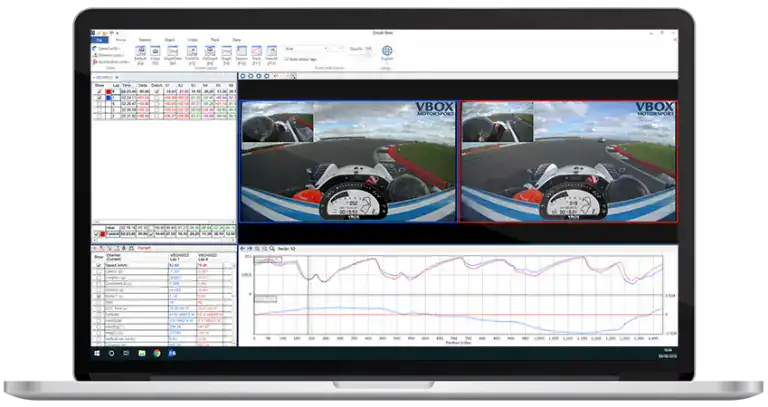
Task: Select the red-bordered right video view
Action: coord(569,162)
